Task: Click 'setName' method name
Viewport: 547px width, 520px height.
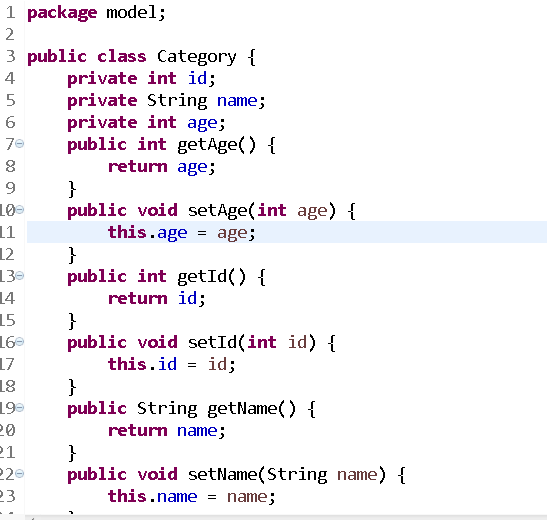Action: [x=222, y=474]
